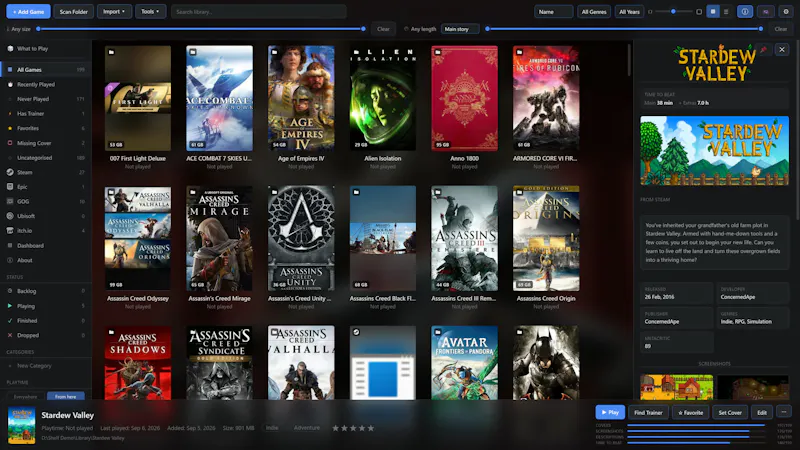The image size is (800, 450).
Task: Select the Everywhere playtime option
Action: click(x=26, y=396)
